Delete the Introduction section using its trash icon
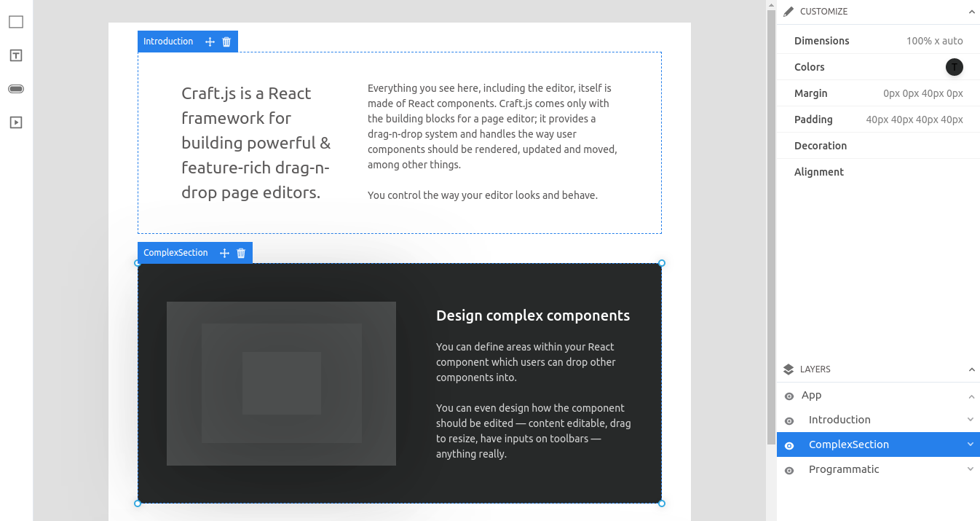The width and height of the screenshot is (980, 521). (x=226, y=42)
